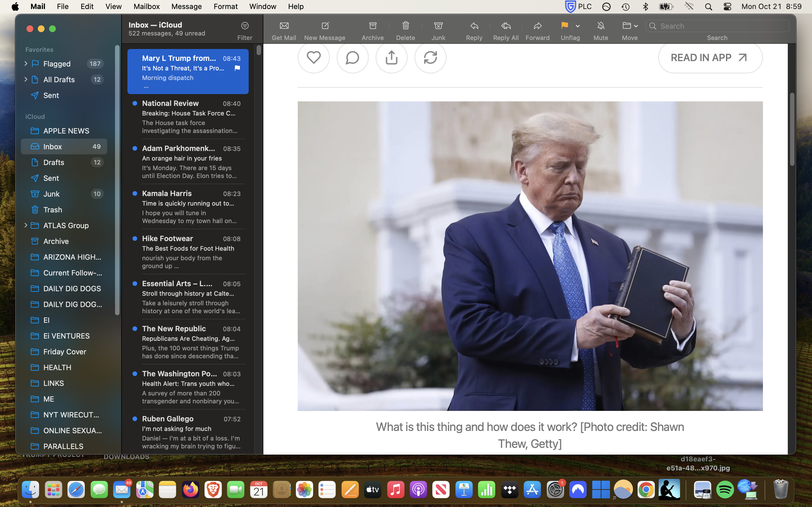The width and height of the screenshot is (812, 507).
Task: Open the Mailbox menu
Action: pos(146,6)
